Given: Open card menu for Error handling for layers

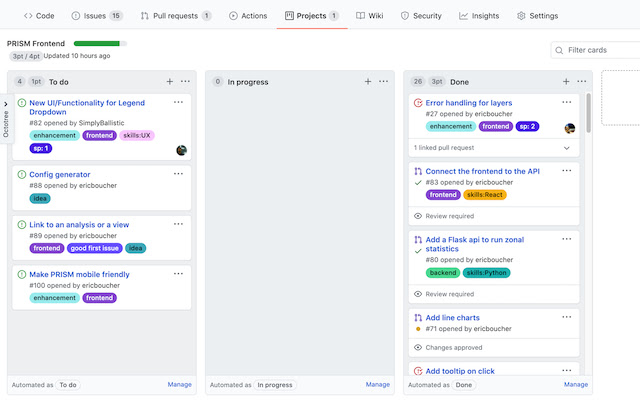Looking at the screenshot, I should click(567, 102).
